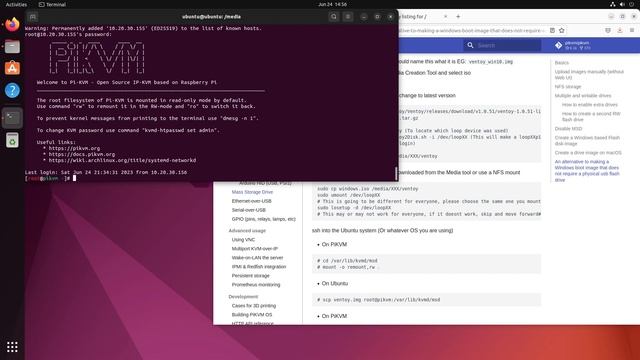Click the 'Advanced usage' sidebar heading
Image resolution: width=640 pixels, height=360 pixels.
click(247, 231)
